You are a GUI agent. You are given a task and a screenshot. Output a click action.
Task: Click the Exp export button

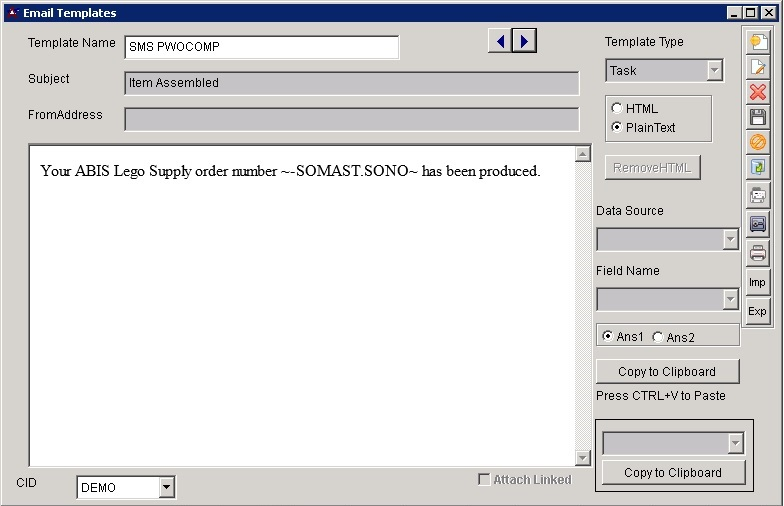click(758, 311)
